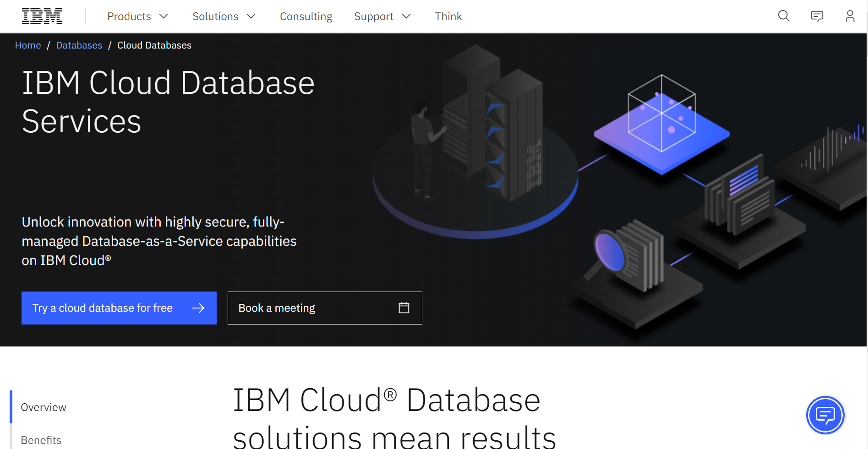868x449 pixels.
Task: Open the Products menu
Action: [x=138, y=16]
